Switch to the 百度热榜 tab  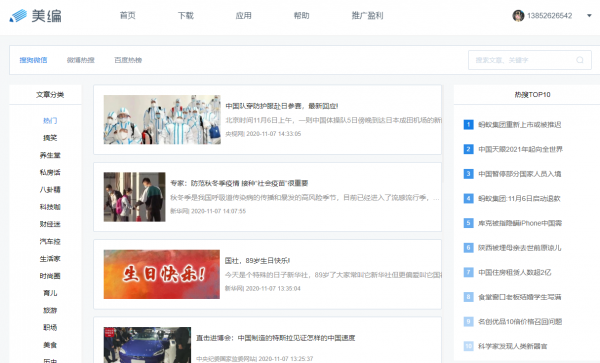tap(128, 60)
